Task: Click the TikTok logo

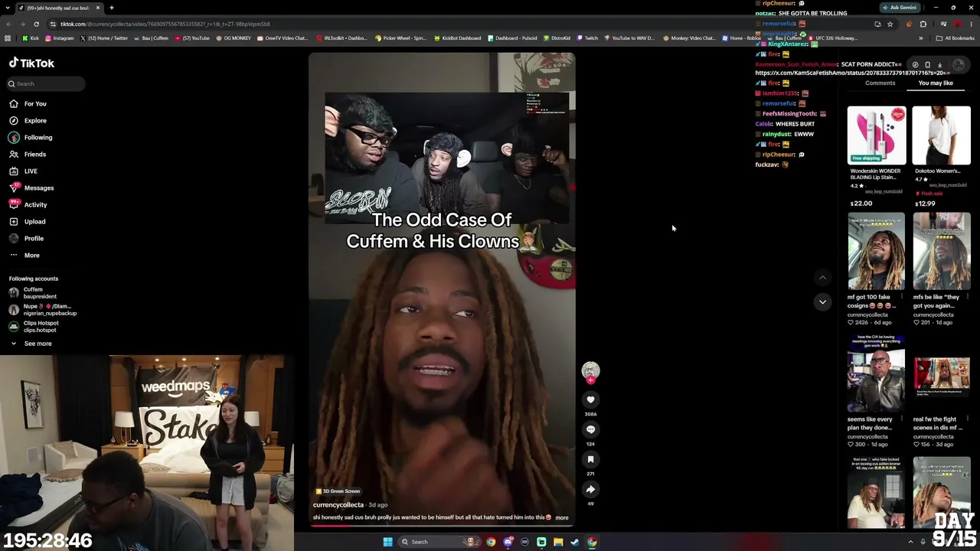Action: click(31, 63)
